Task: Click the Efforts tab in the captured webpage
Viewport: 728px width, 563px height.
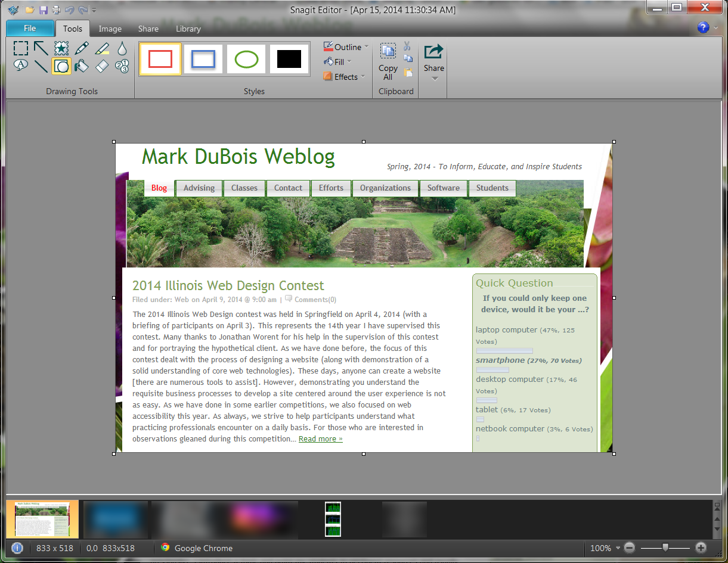Action: pyautogui.click(x=331, y=188)
